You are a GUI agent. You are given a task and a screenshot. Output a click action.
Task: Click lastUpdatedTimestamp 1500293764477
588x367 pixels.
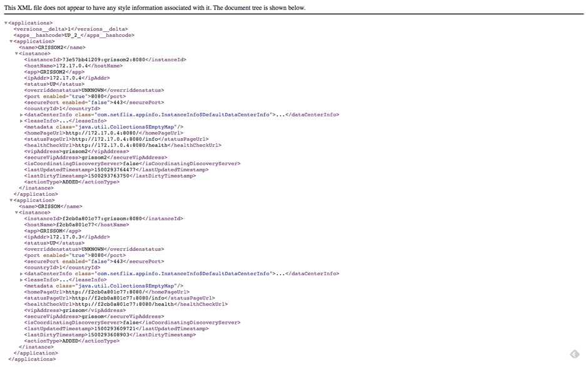116,170
